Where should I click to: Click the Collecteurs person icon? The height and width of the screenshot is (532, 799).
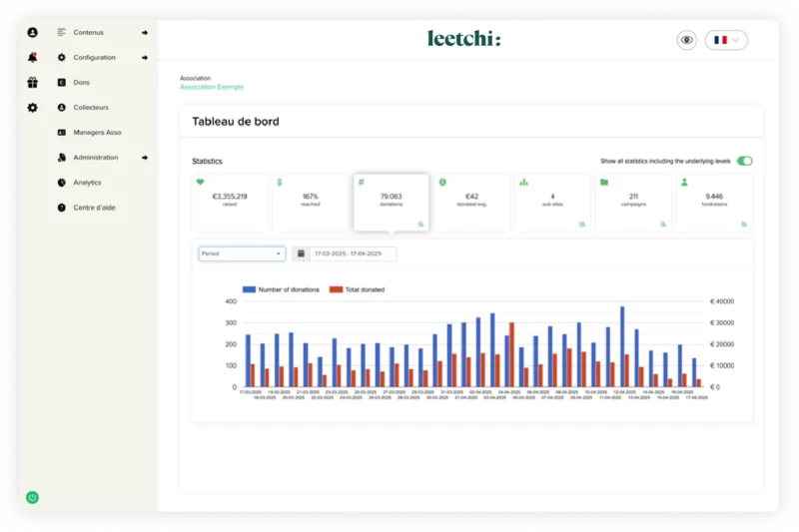62,108
